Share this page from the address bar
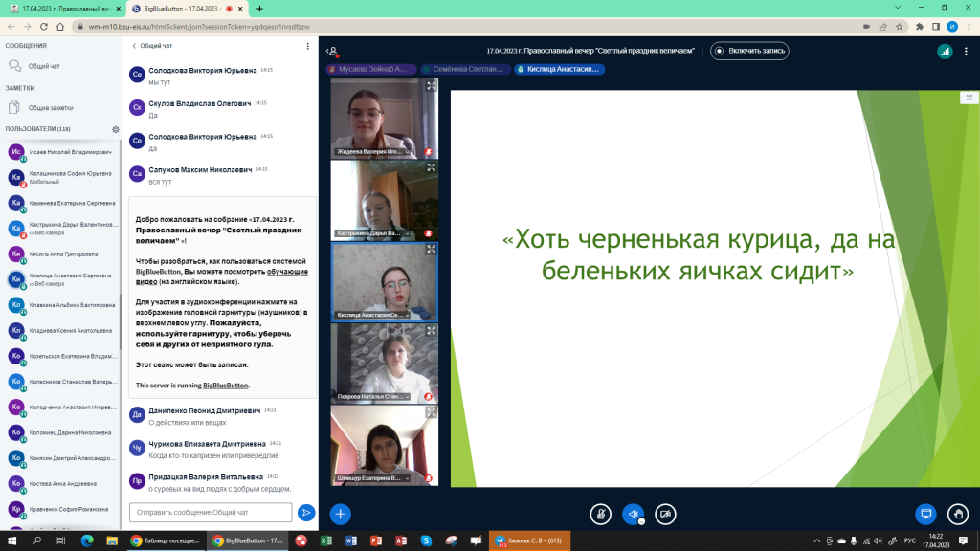Screen dimensions: 980x551 883,27
